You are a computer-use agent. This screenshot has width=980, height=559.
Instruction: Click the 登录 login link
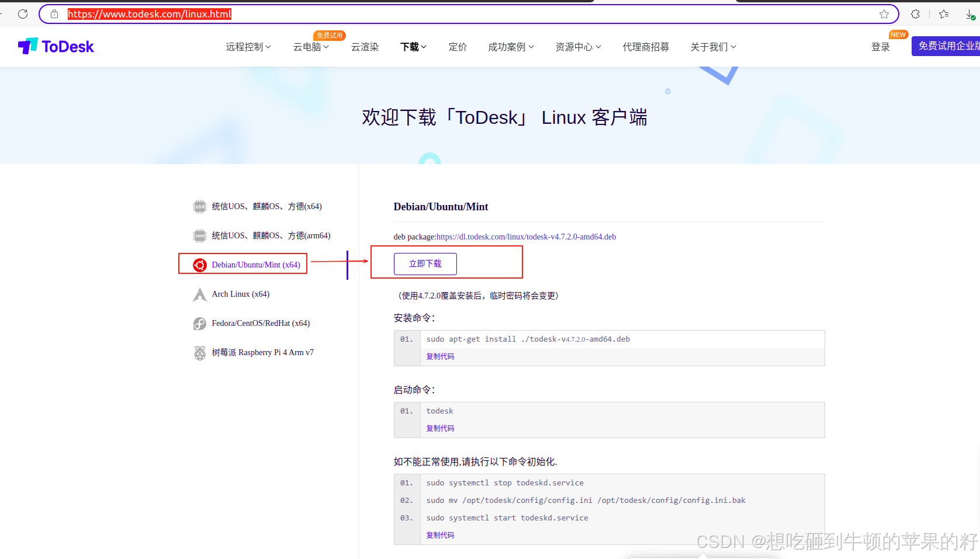(880, 47)
